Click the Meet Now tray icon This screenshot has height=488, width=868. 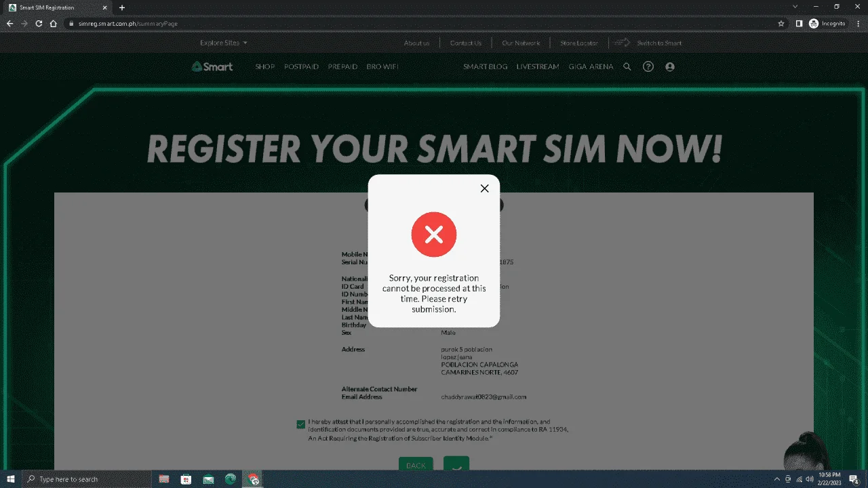point(788,479)
